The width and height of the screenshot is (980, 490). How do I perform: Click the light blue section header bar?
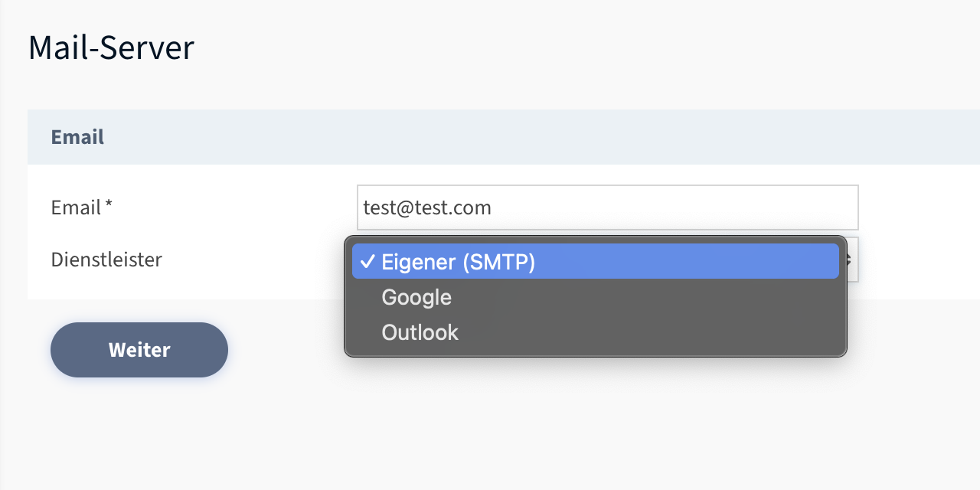click(536, 137)
